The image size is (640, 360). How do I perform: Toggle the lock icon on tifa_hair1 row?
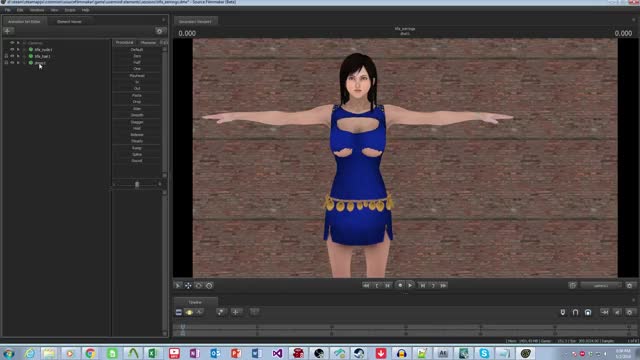(6, 56)
